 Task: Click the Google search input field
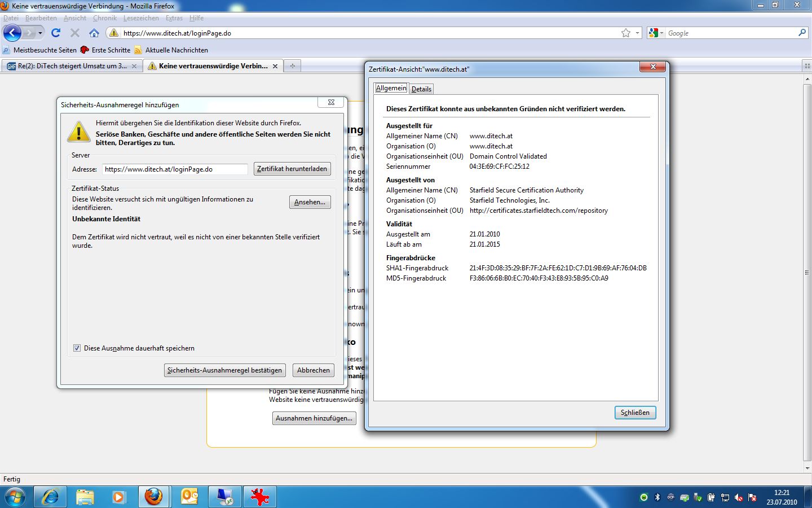pyautogui.click(x=731, y=33)
